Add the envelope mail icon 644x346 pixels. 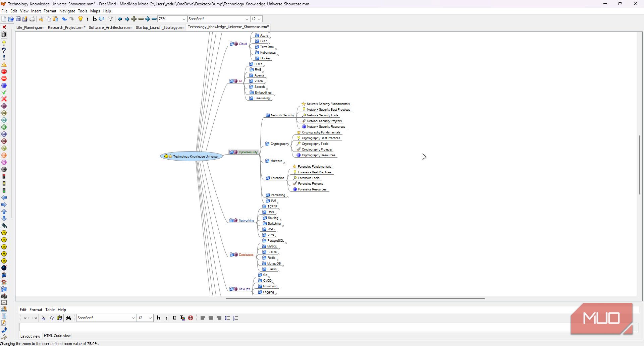4,303
